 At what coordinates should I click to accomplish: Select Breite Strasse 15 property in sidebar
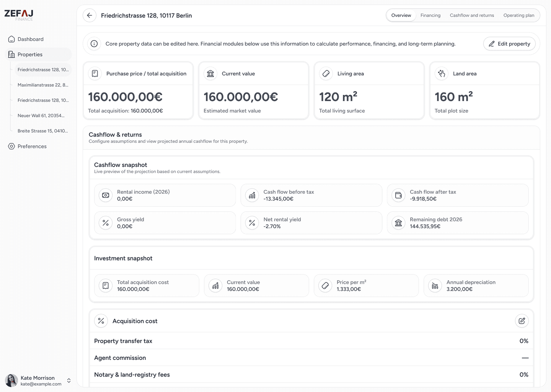point(43,131)
